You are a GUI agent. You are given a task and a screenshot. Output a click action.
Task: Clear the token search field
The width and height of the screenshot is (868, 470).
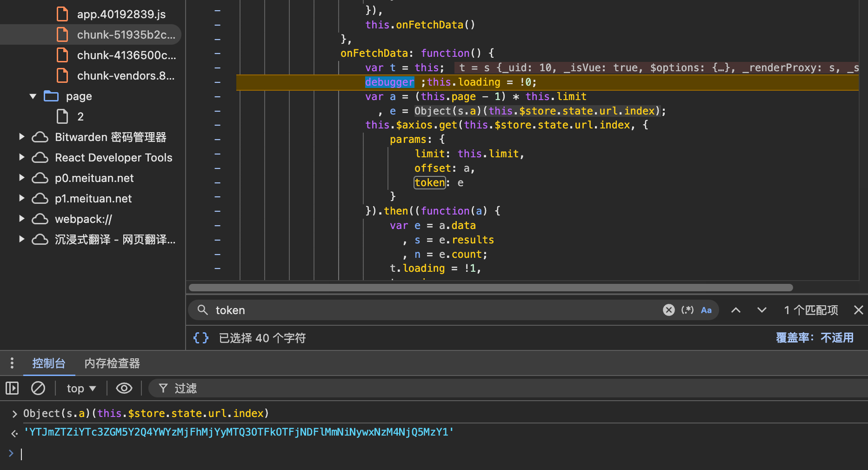[668, 310]
